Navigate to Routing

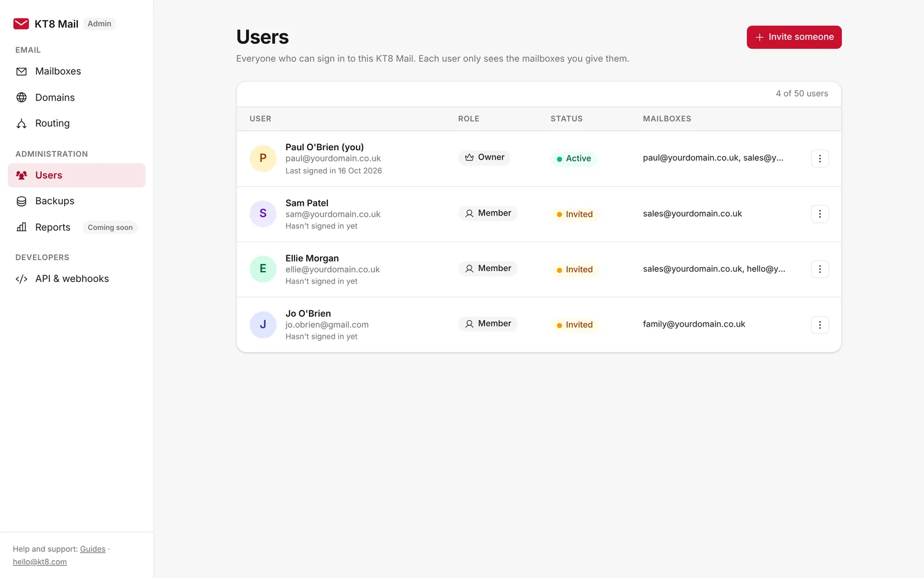pos(77,123)
